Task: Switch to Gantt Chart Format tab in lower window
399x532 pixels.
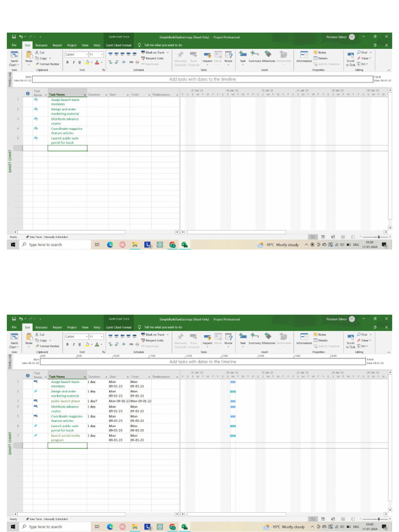Action: pyautogui.click(x=119, y=327)
